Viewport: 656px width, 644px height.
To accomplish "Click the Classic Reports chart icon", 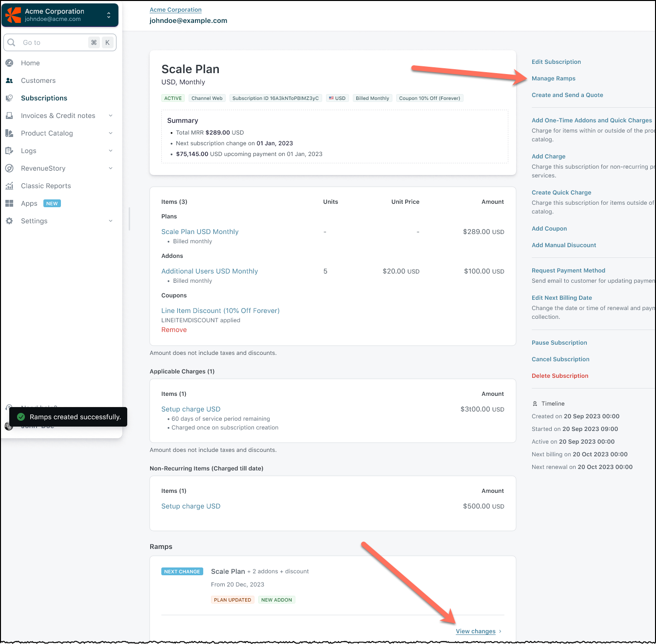I will pos(9,186).
